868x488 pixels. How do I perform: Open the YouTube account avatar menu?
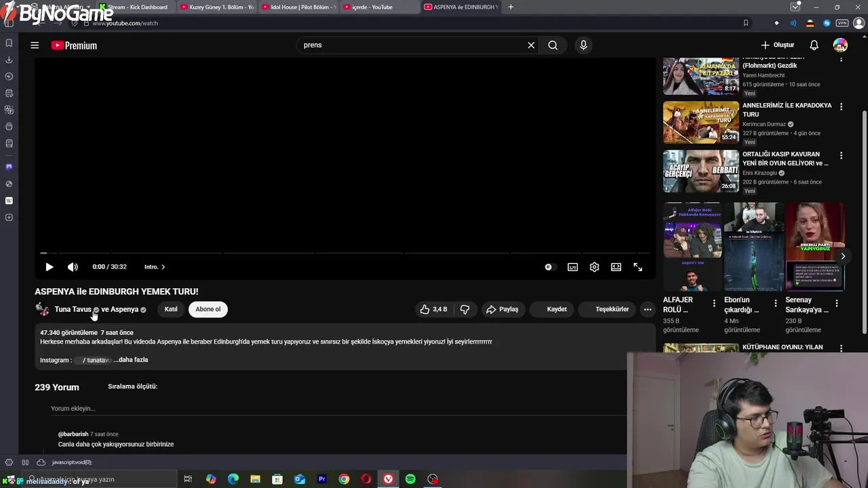[x=840, y=45]
